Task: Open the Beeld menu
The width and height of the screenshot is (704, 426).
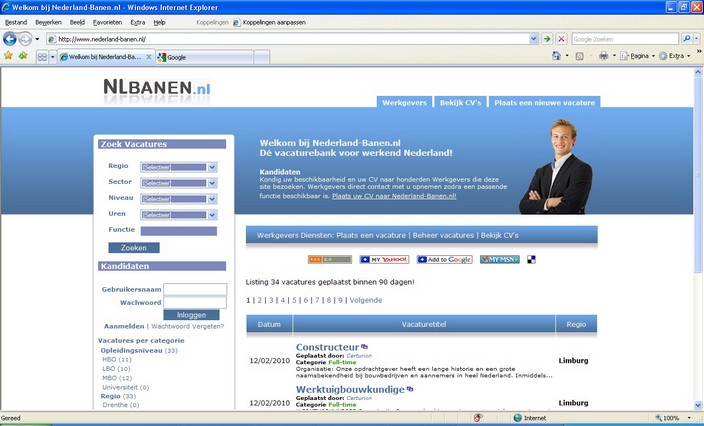Action: point(77,22)
